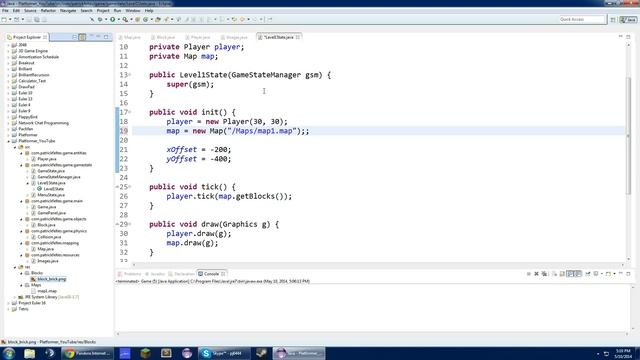Open Chrome from the Windows taskbar
Image resolution: width=640 pixels, height=360 pixels.
coord(87,353)
